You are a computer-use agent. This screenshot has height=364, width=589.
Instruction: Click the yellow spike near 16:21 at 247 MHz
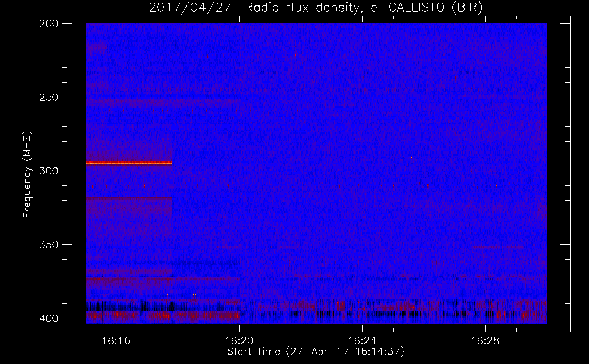278,91
